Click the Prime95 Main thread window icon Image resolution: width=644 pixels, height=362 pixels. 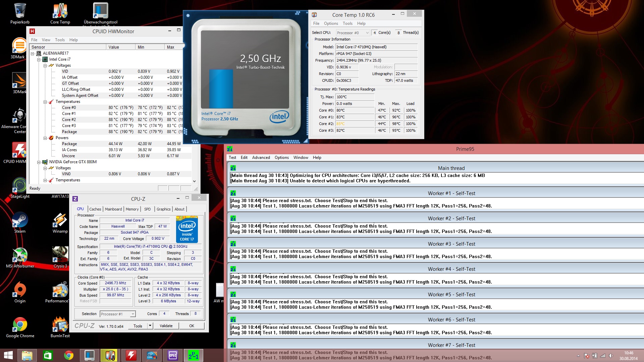[233, 168]
